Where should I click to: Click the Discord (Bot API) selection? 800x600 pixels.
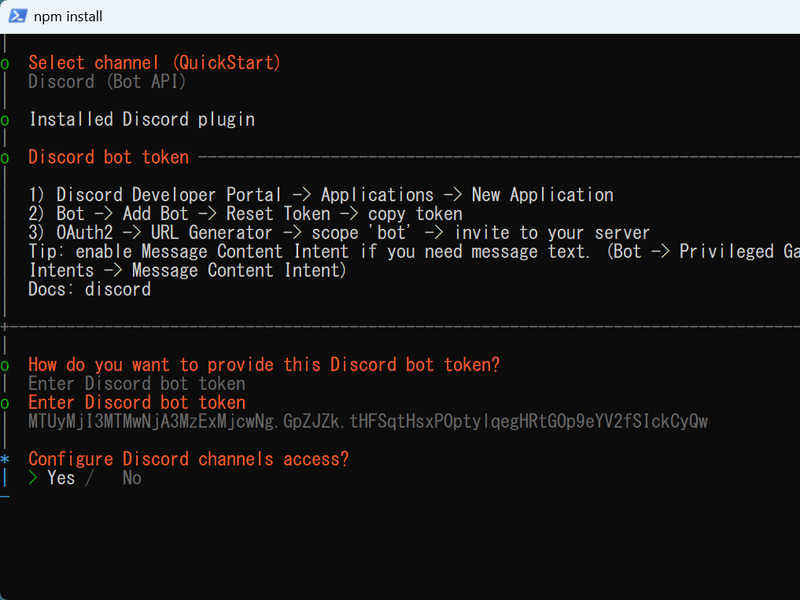(x=107, y=82)
